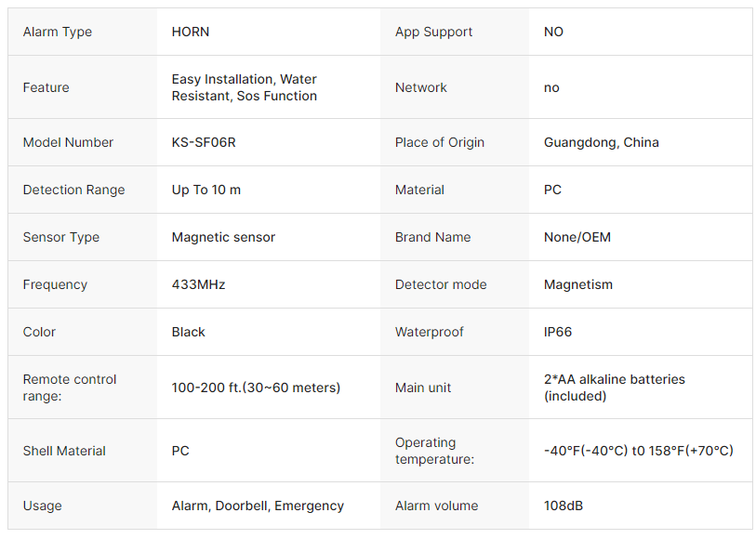
Task: Click the None/OEM brand name value
Action: 577,237
